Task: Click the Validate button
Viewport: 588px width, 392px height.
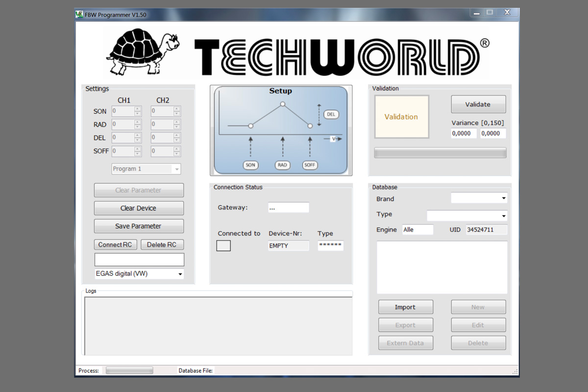Action: click(478, 104)
